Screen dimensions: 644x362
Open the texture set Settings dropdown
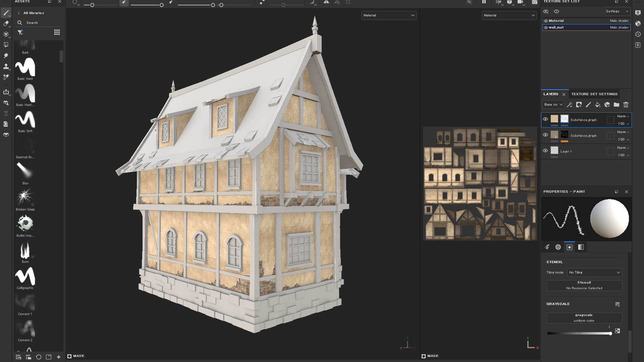pos(618,11)
